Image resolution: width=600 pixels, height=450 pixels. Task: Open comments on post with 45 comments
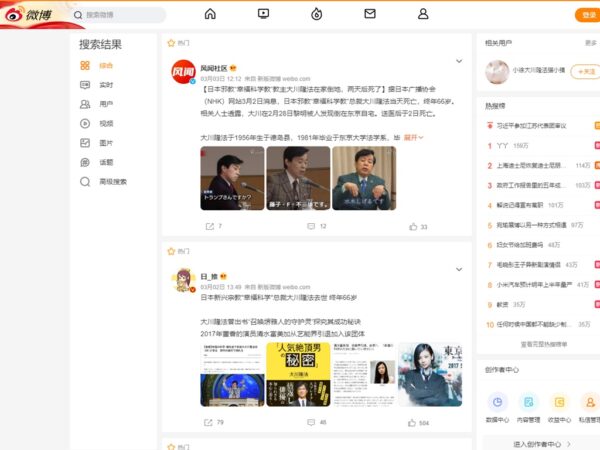(317, 422)
